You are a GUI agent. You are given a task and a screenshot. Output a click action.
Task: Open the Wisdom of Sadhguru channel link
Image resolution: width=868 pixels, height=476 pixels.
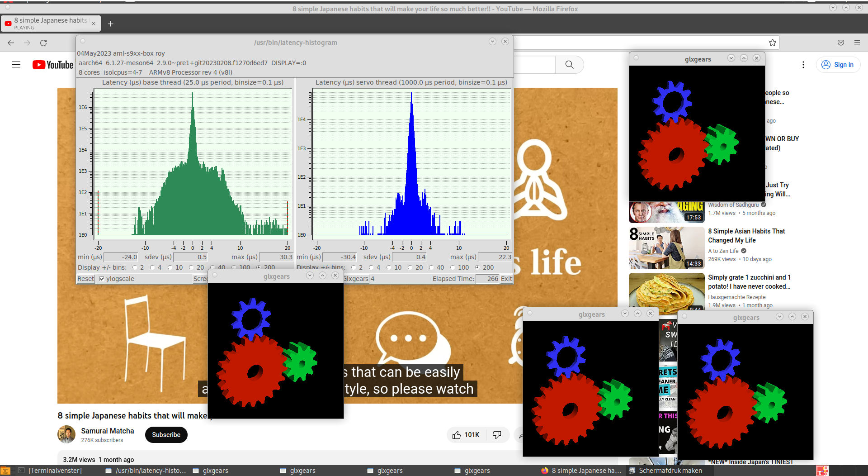tap(733, 205)
